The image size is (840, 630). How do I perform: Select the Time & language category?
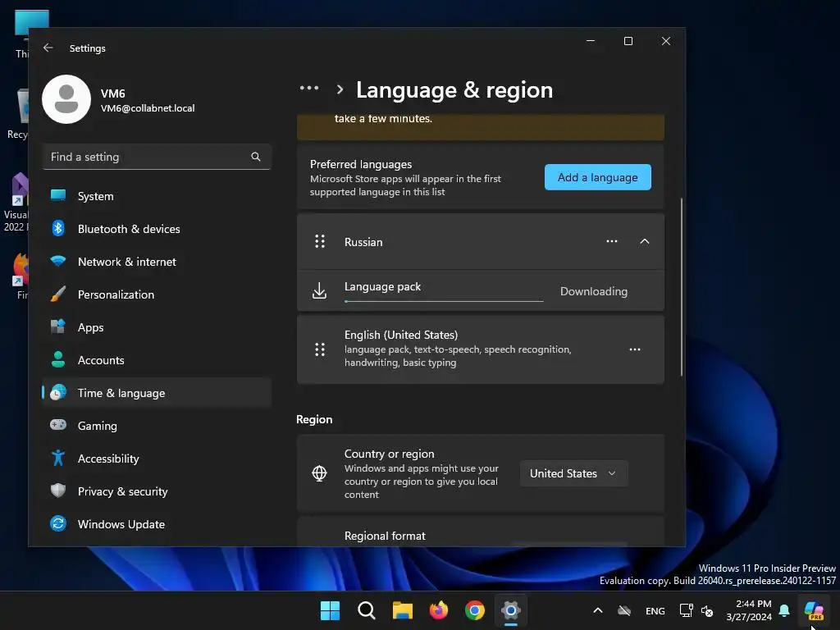click(157, 393)
